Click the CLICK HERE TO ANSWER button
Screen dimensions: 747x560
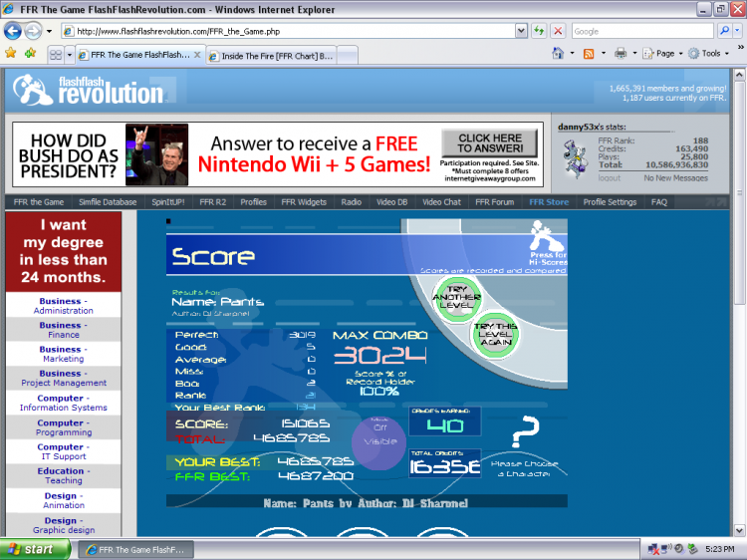[x=490, y=143]
